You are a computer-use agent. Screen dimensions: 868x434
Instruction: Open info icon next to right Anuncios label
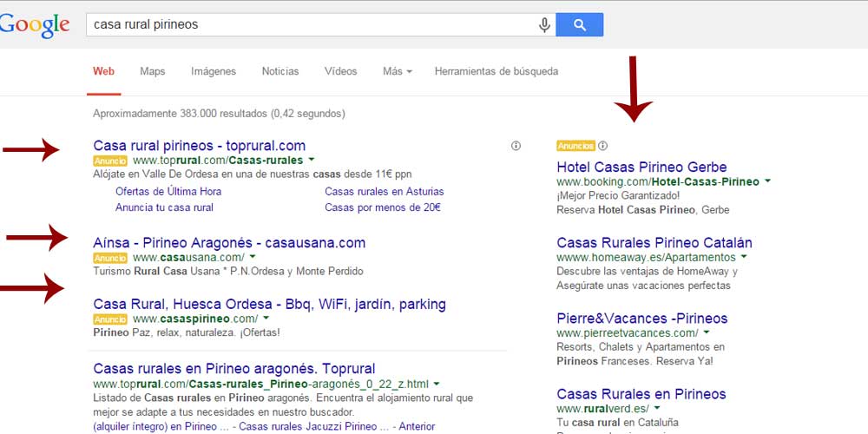603,146
